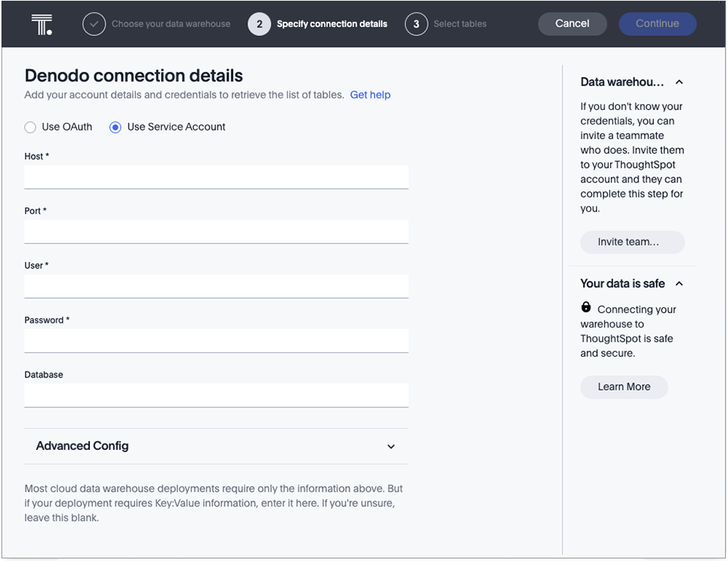
Task: Click the Learn More button
Action: point(624,387)
